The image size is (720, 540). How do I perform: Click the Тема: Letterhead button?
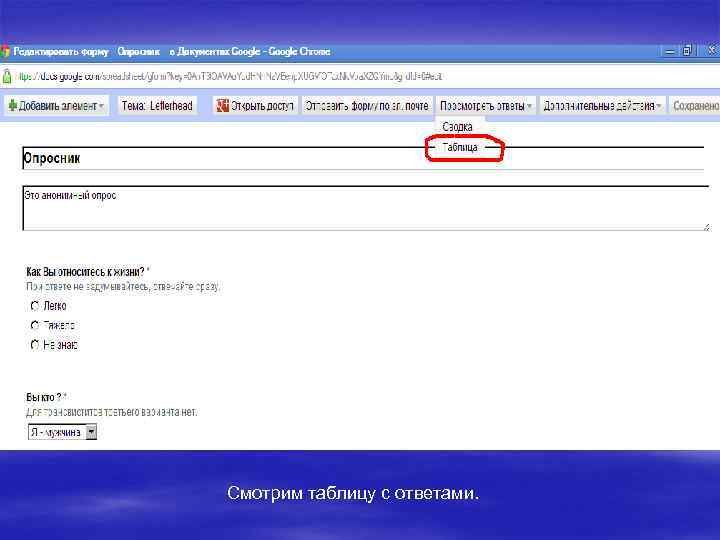[x=158, y=106]
